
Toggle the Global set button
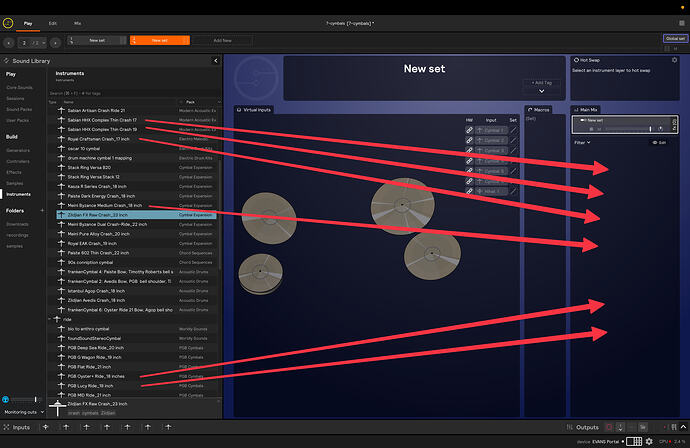[675, 39]
